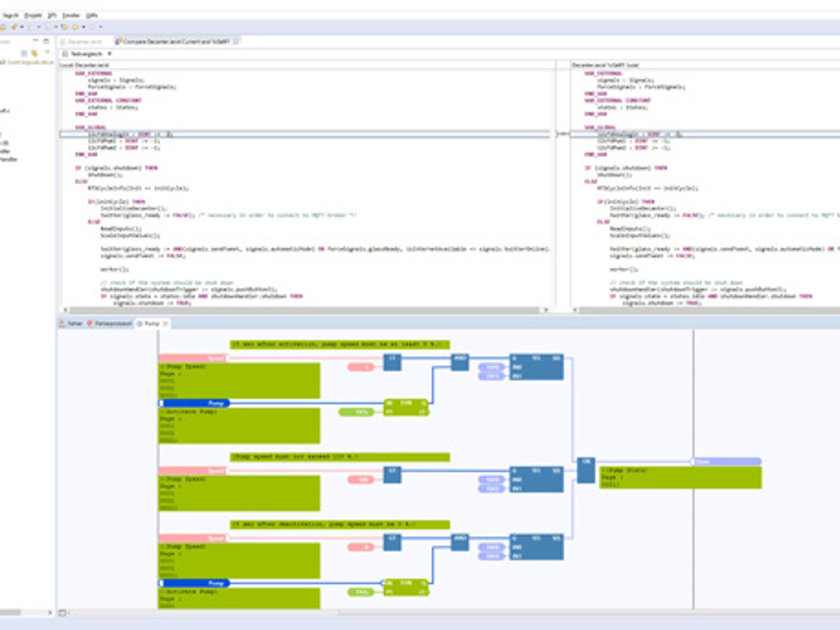Click the first folder icon in the toolbar

click(65, 27)
